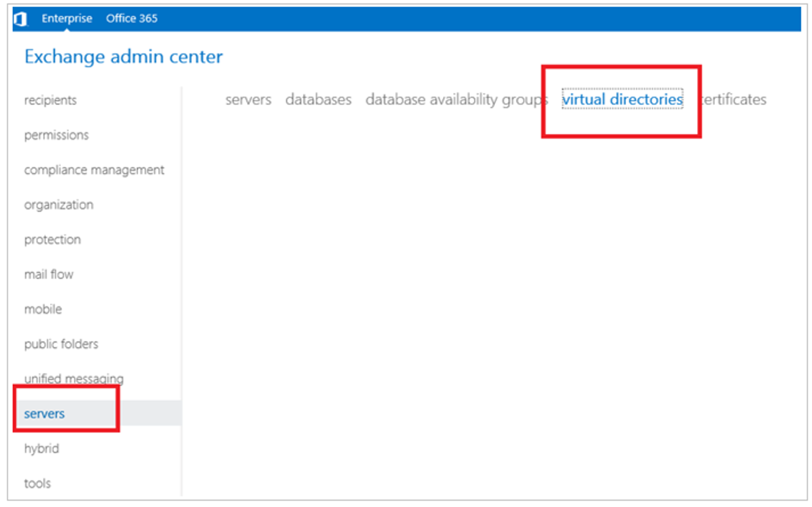Switch to the servers top tab
The height and width of the screenshot is (507, 812).
click(248, 100)
